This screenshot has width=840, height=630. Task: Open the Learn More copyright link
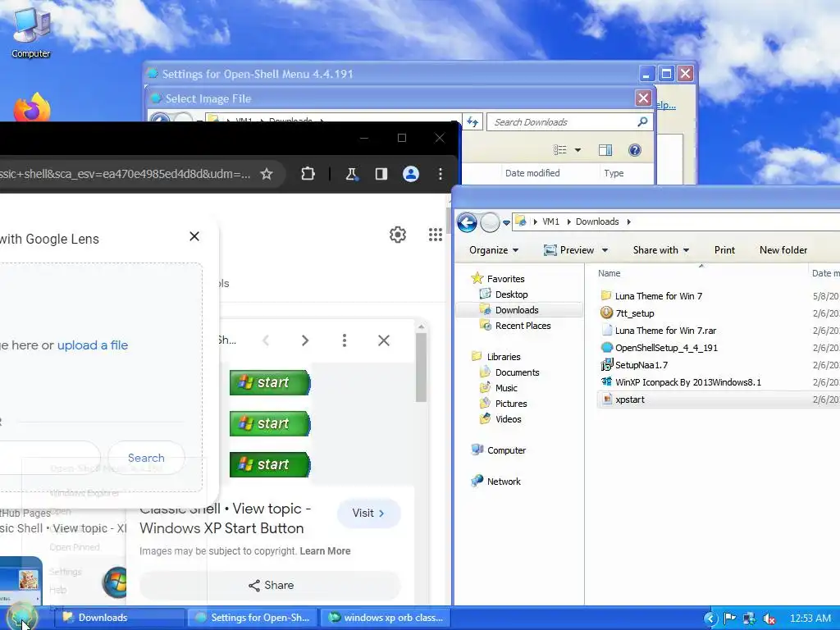325,550
